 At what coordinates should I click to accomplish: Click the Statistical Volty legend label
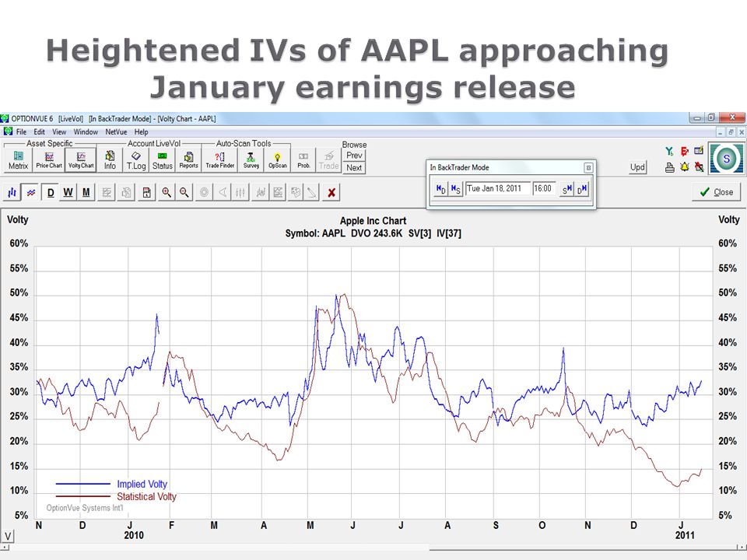click(147, 497)
